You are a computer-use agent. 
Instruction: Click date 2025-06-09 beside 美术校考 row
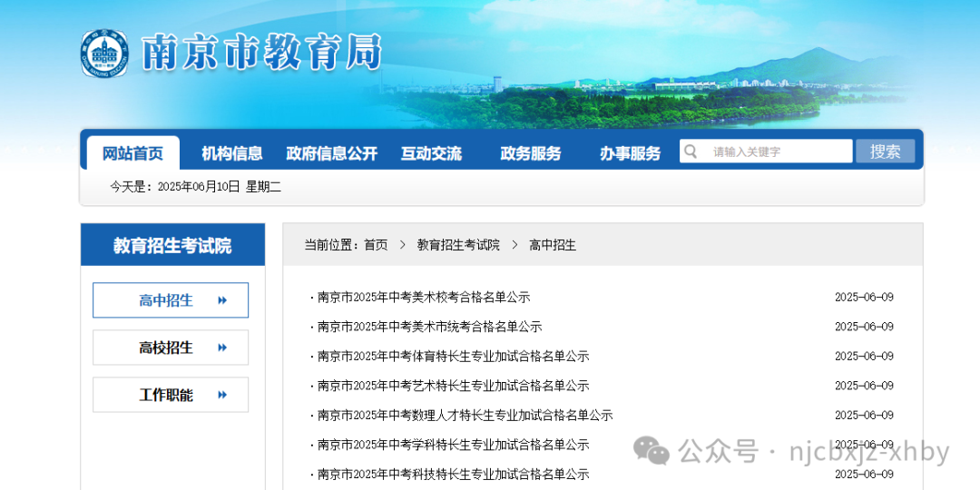865,298
